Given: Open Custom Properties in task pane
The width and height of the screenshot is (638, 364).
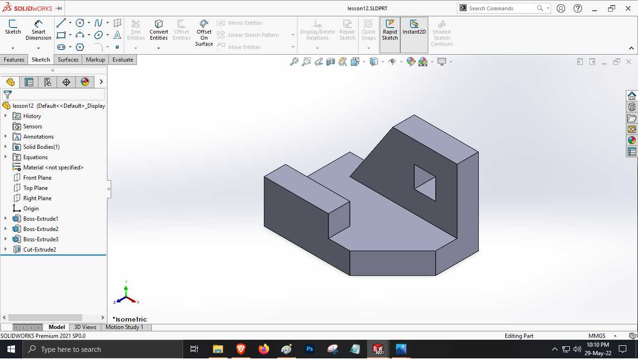Looking at the screenshot, I should 632,152.
